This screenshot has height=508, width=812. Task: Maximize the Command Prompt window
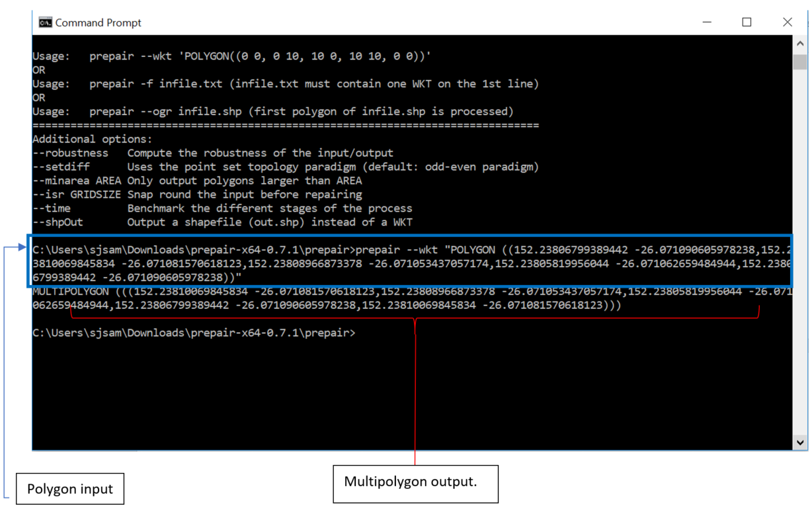(x=747, y=22)
